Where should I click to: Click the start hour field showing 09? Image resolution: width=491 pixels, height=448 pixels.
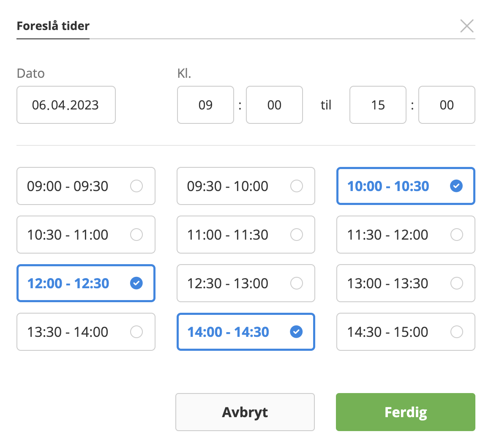205,105
